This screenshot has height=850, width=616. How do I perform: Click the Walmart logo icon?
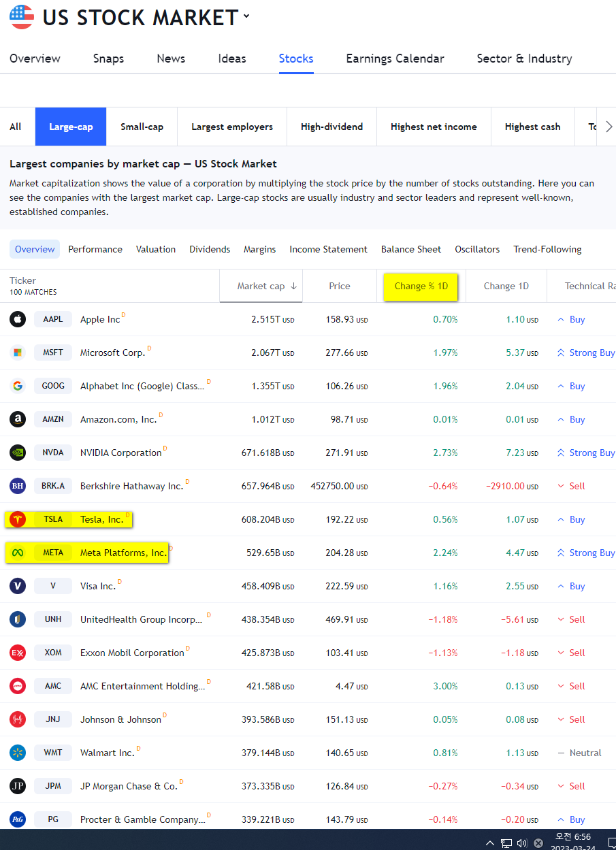[18, 753]
